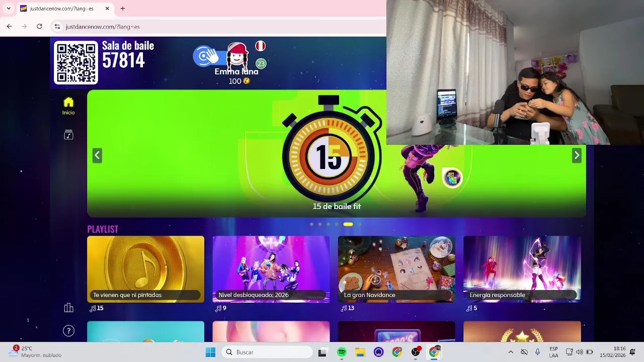This screenshot has width=644, height=362.
Task: Open File Explorer from the taskbar
Action: pyautogui.click(x=360, y=352)
